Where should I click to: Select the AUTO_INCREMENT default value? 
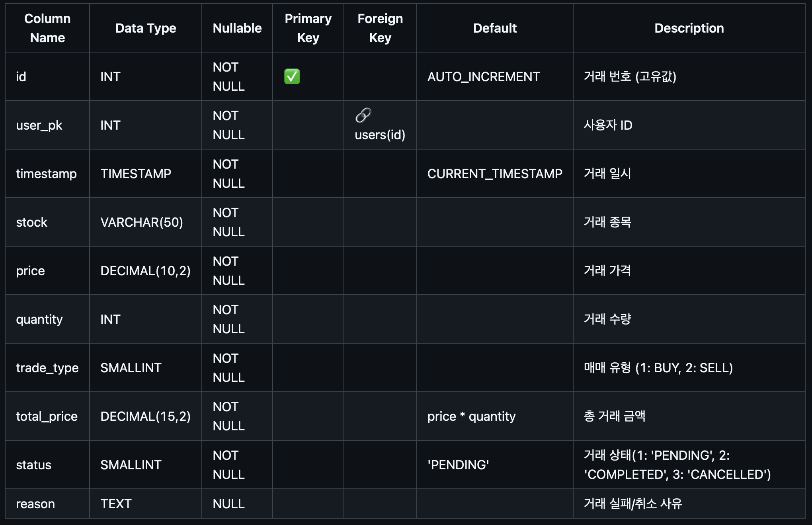pos(484,77)
